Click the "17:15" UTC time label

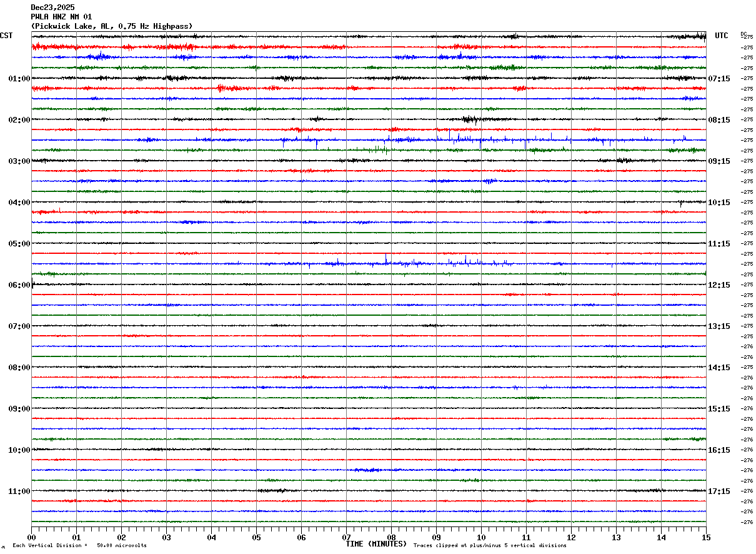(719, 491)
